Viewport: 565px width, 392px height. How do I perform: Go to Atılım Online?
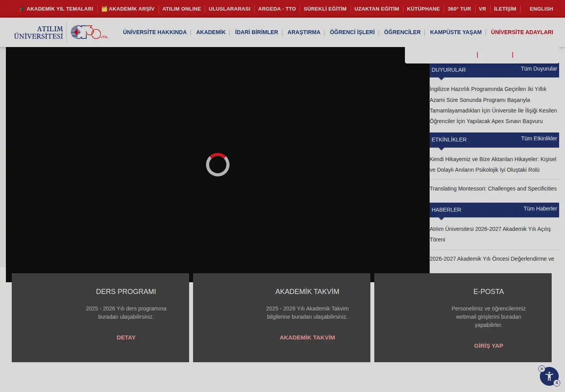(x=182, y=9)
